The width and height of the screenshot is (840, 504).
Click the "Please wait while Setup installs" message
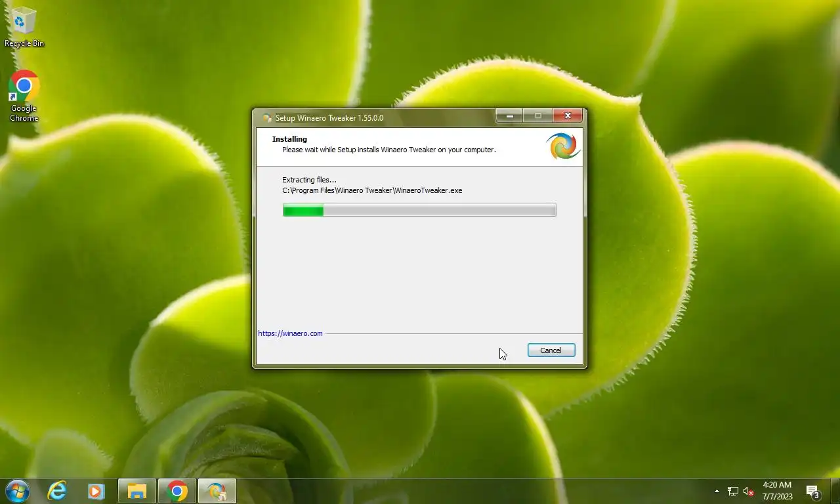point(389,150)
